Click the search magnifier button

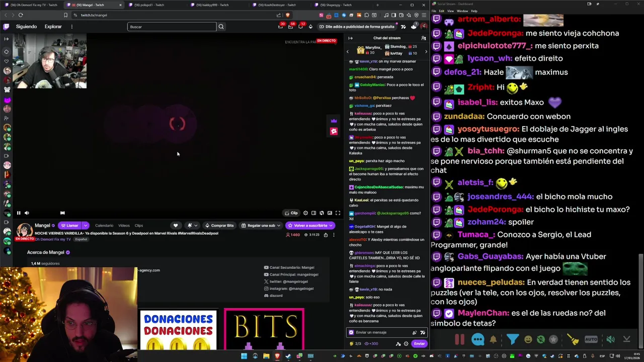pyautogui.click(x=221, y=27)
